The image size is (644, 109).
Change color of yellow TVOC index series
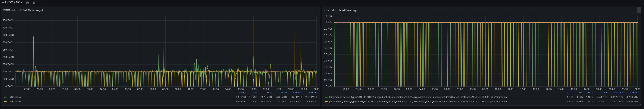coord(5,101)
